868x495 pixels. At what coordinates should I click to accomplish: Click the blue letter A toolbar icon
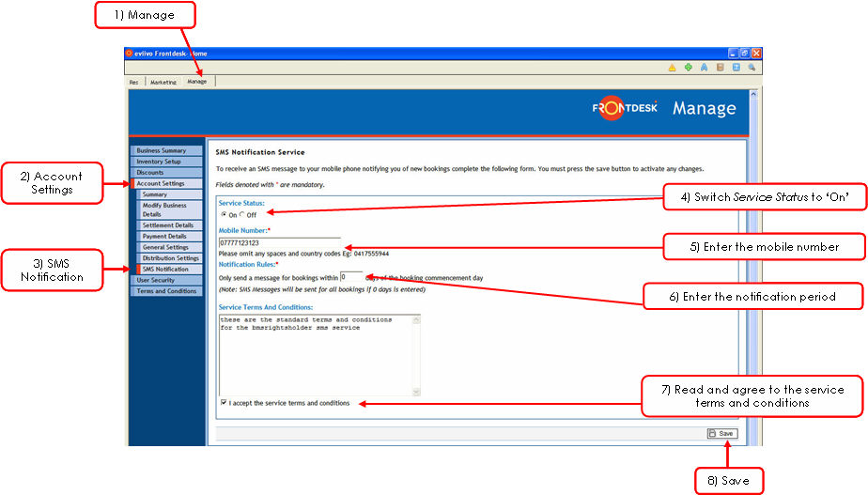tap(704, 68)
